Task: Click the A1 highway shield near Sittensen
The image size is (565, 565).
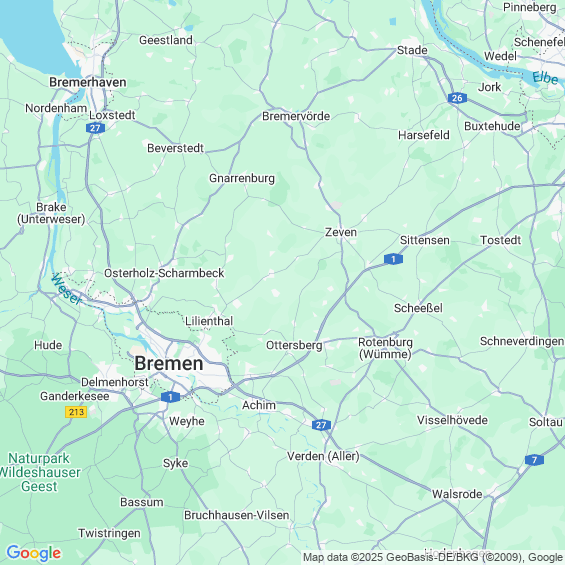Action: [393, 259]
